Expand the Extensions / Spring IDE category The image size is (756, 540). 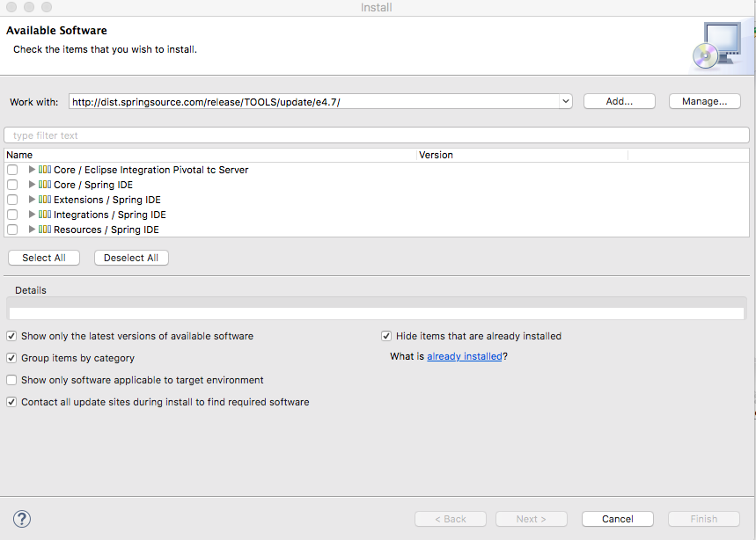click(32, 200)
